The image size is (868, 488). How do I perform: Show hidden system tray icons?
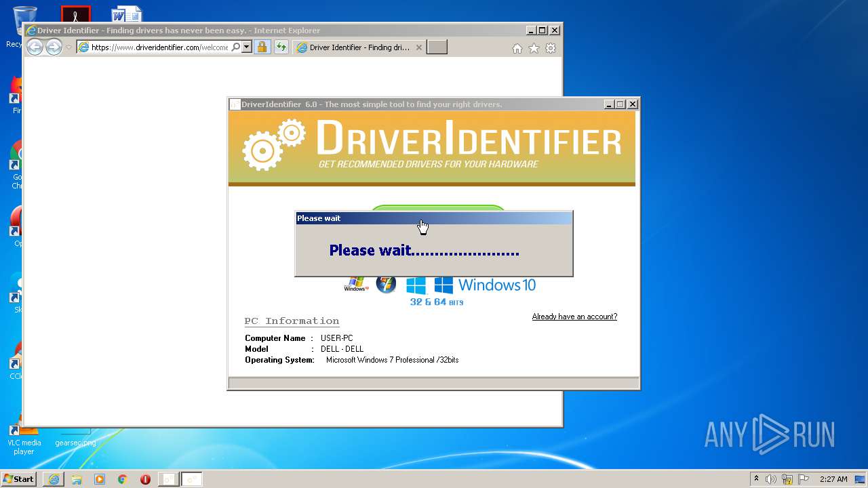coord(756,479)
